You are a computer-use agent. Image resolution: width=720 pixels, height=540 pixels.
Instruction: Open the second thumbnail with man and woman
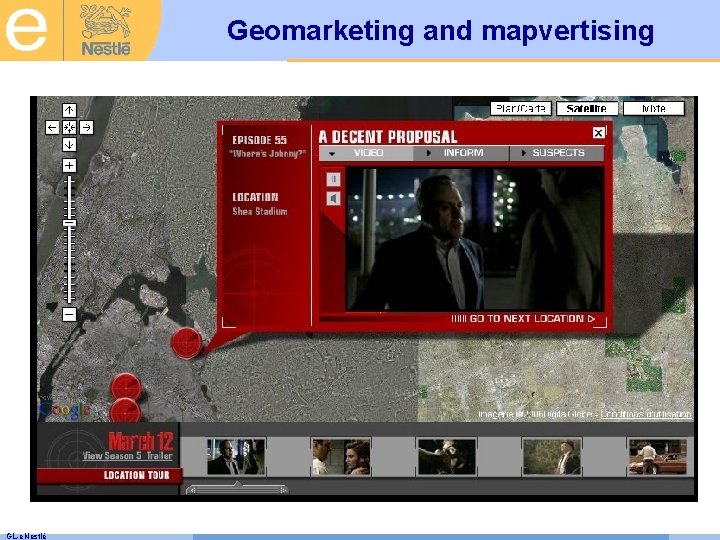click(x=341, y=456)
